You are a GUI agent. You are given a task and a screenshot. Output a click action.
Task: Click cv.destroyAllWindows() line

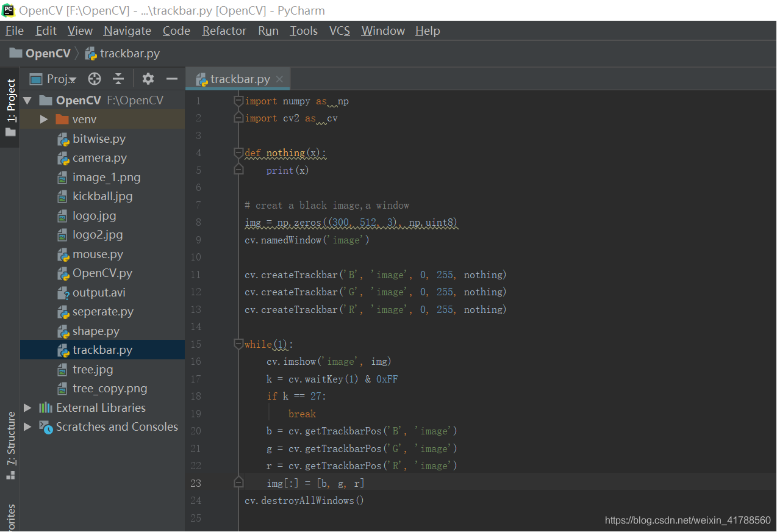[304, 501]
